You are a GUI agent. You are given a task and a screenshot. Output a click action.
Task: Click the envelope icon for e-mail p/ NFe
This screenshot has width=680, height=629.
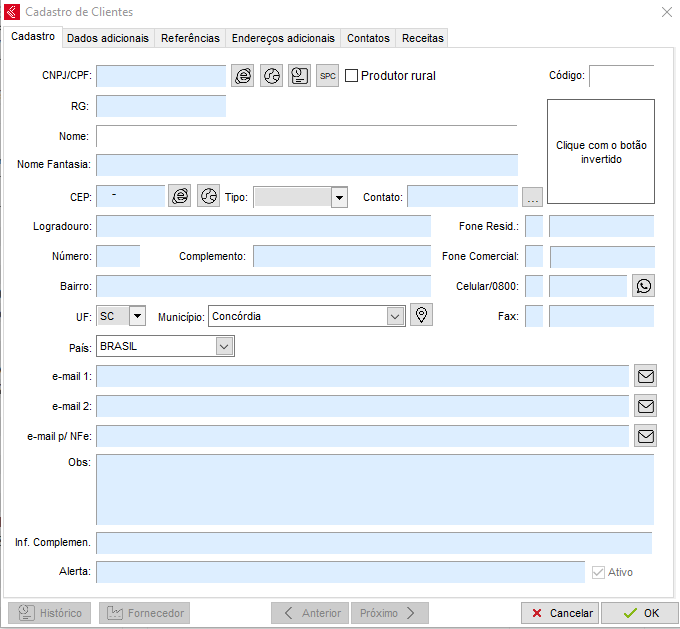pyautogui.click(x=645, y=436)
